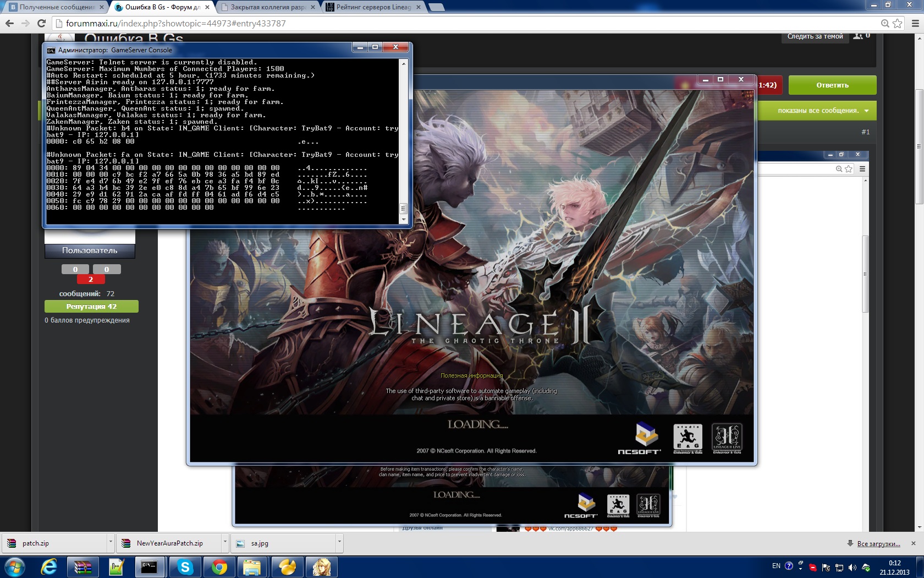Open GameServer Console system menu icon
Image resolution: width=924 pixels, height=578 pixels.
pos(51,50)
